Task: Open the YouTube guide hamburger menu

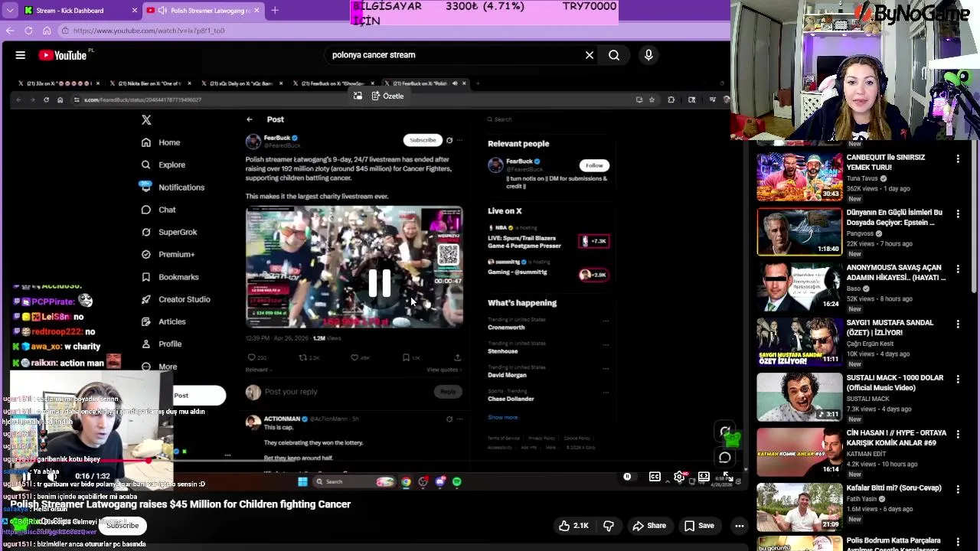Action: pyautogui.click(x=21, y=55)
